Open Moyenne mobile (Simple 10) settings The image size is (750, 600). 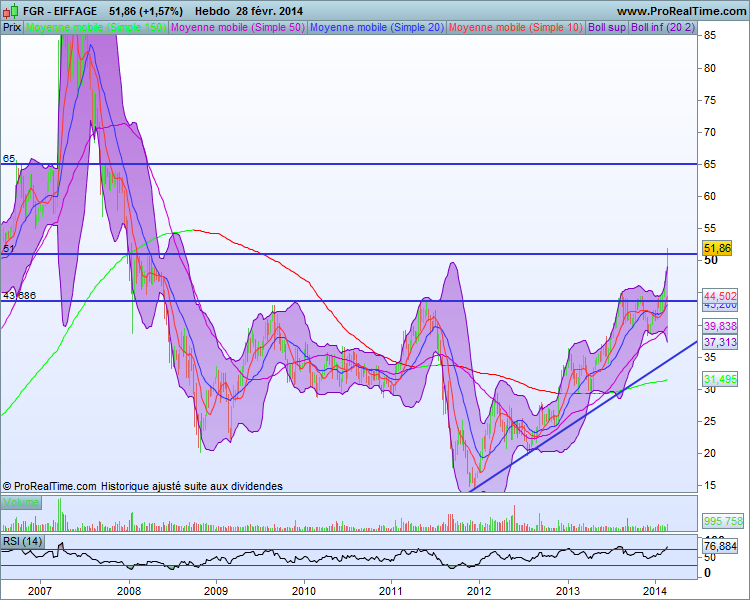[x=516, y=27]
